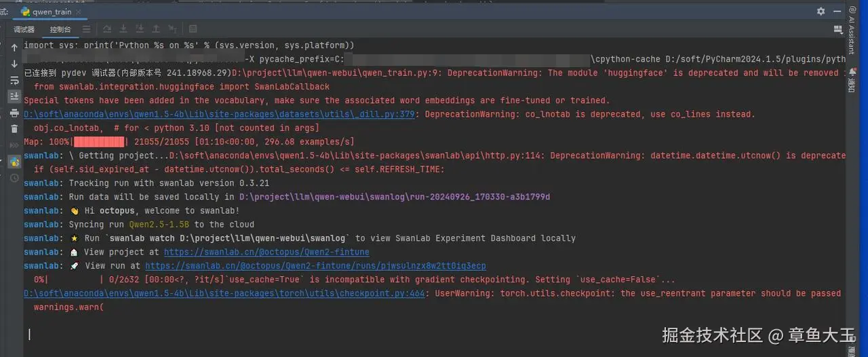Switch to the 调试器 tab

click(x=24, y=29)
